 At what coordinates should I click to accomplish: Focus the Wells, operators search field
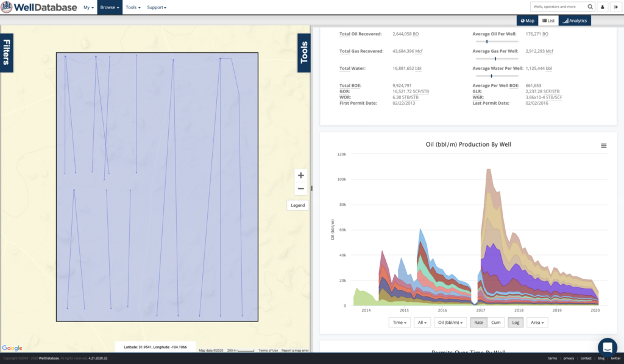tap(558, 7)
